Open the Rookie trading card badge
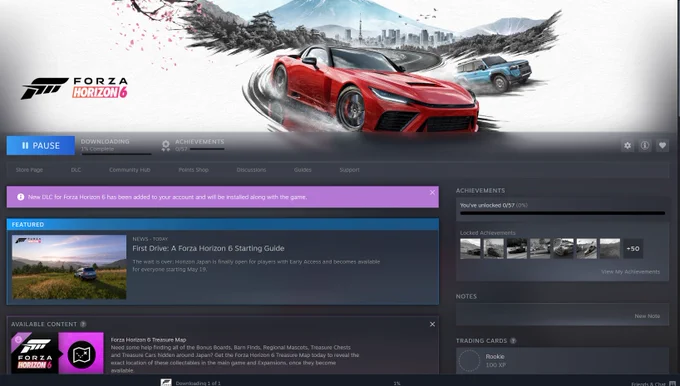680x386 pixels. click(x=470, y=360)
